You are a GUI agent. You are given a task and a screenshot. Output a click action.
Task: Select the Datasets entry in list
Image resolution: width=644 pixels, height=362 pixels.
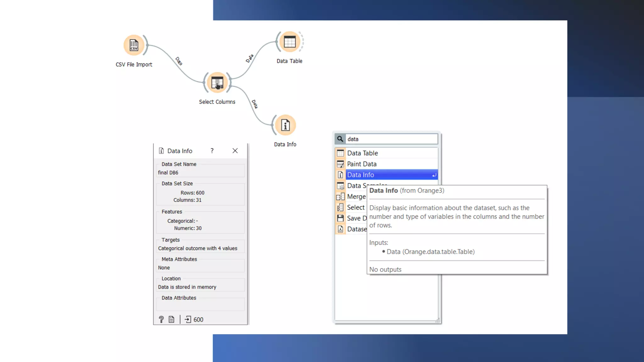[356, 229]
